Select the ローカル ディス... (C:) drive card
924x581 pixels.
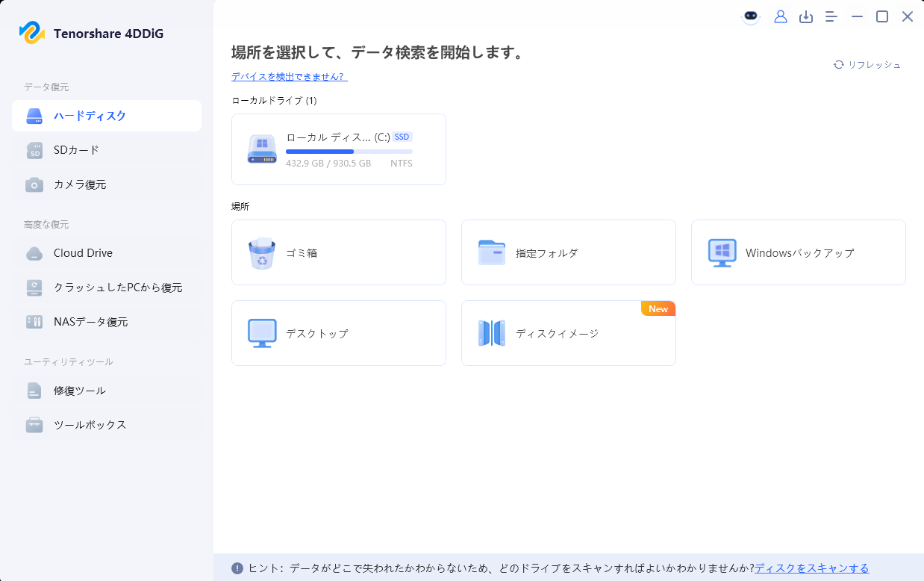(x=339, y=149)
